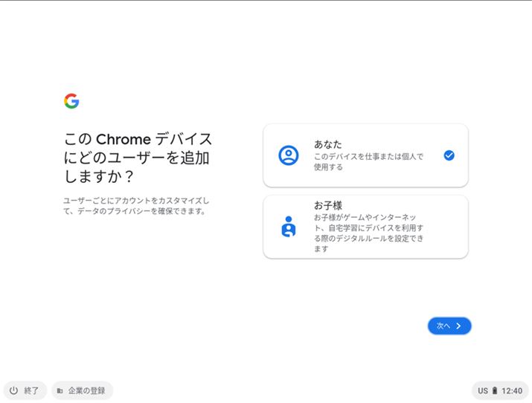
Task: Click the あなた title text
Action: click(x=327, y=144)
